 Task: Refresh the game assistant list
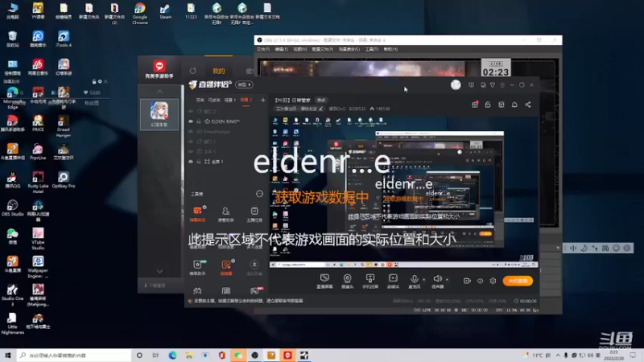click(x=192, y=71)
